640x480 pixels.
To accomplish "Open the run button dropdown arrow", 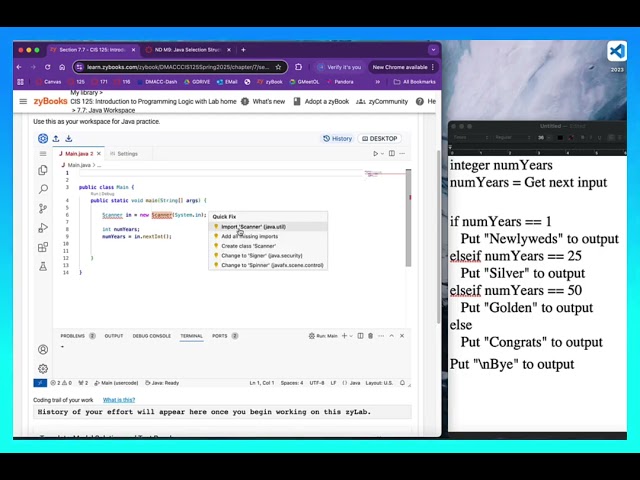I will coord(382,154).
